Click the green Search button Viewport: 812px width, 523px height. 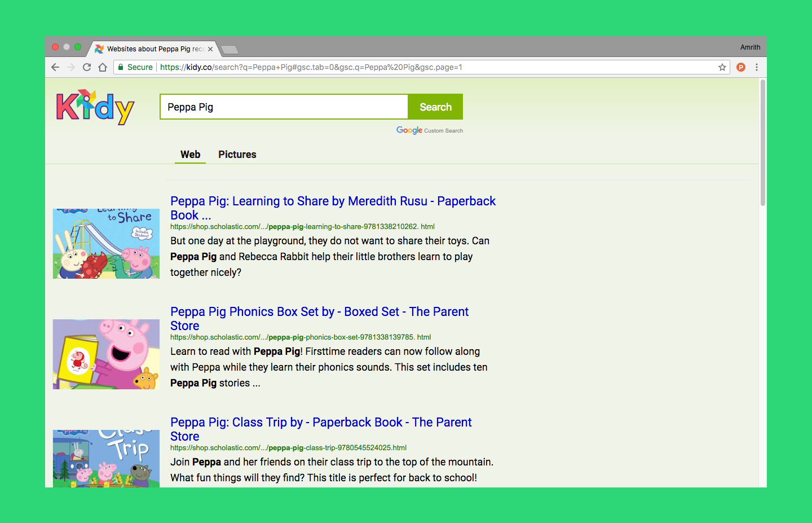point(435,107)
